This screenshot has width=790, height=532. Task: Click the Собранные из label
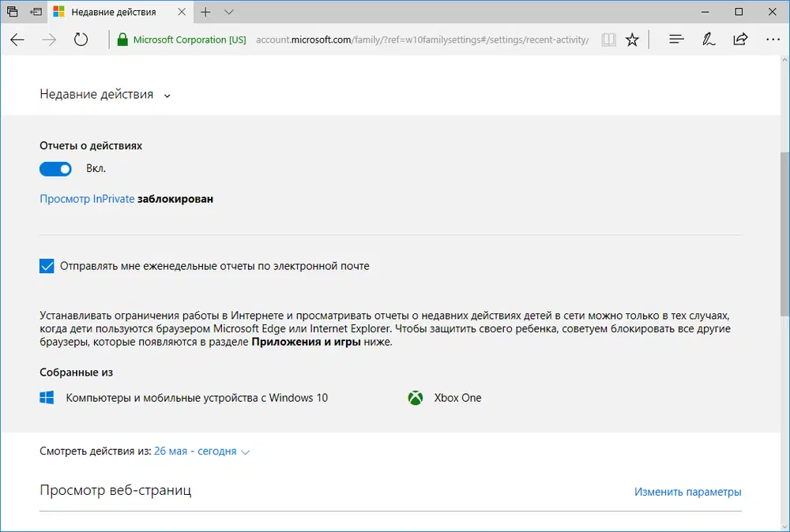point(76,373)
